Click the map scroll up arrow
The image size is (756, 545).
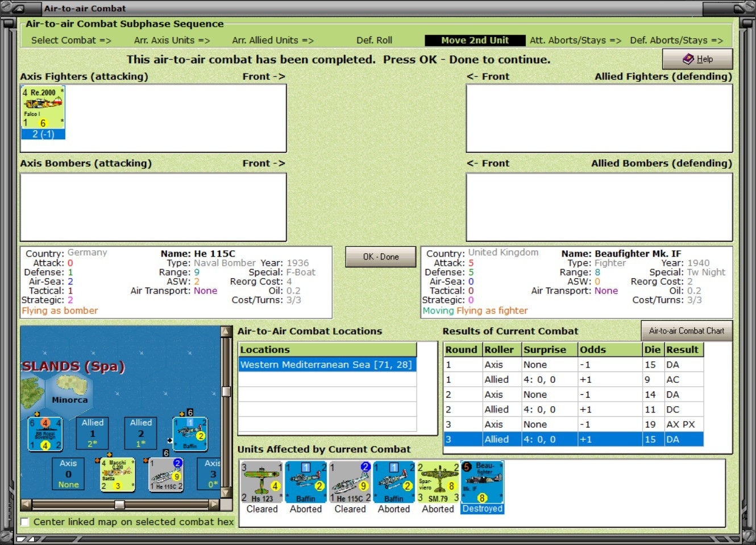click(226, 331)
